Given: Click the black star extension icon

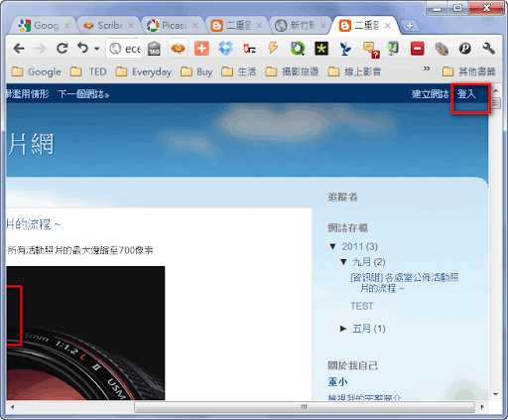Looking at the screenshot, I should pyautogui.click(x=321, y=49).
